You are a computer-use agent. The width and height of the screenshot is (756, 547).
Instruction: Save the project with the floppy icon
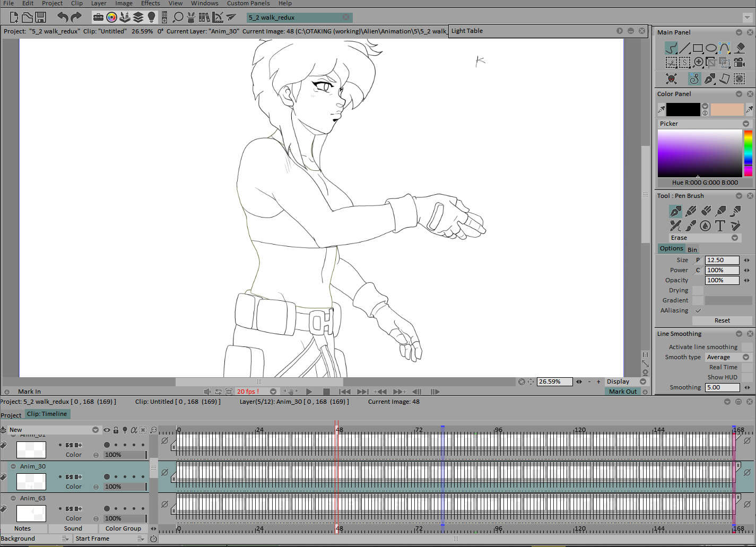[x=40, y=18]
